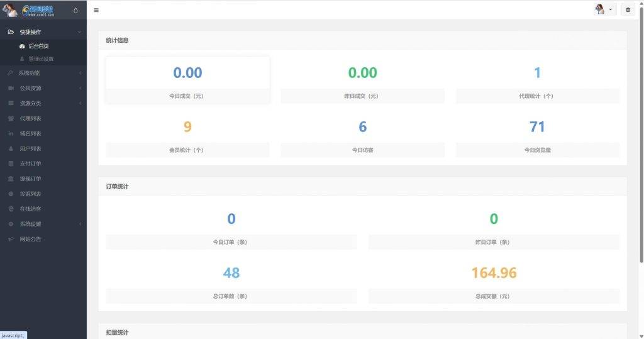644x339 pixels.
Task: Click the water drop theme icon
Action: point(76,10)
